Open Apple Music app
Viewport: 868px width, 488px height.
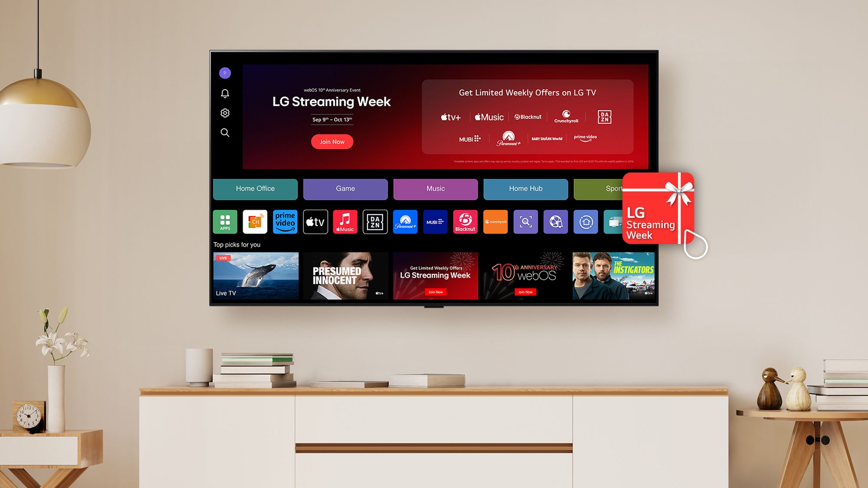(345, 221)
